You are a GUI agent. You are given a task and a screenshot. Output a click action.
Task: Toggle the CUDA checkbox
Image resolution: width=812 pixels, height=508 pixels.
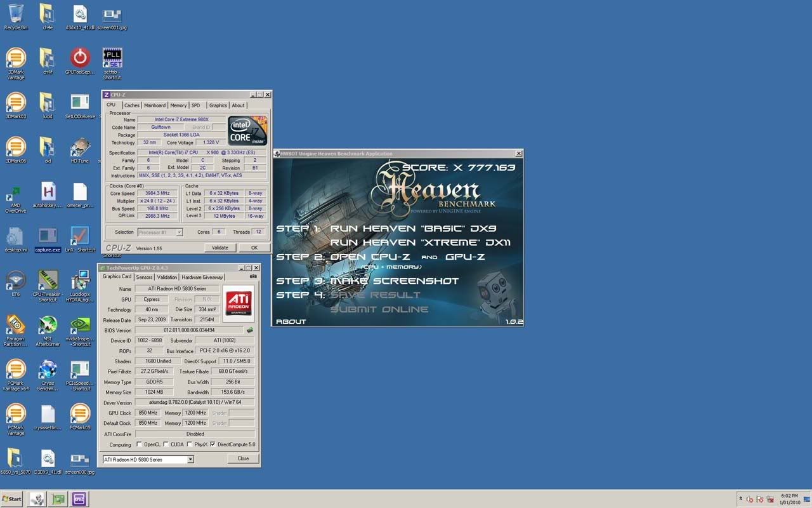(166, 444)
